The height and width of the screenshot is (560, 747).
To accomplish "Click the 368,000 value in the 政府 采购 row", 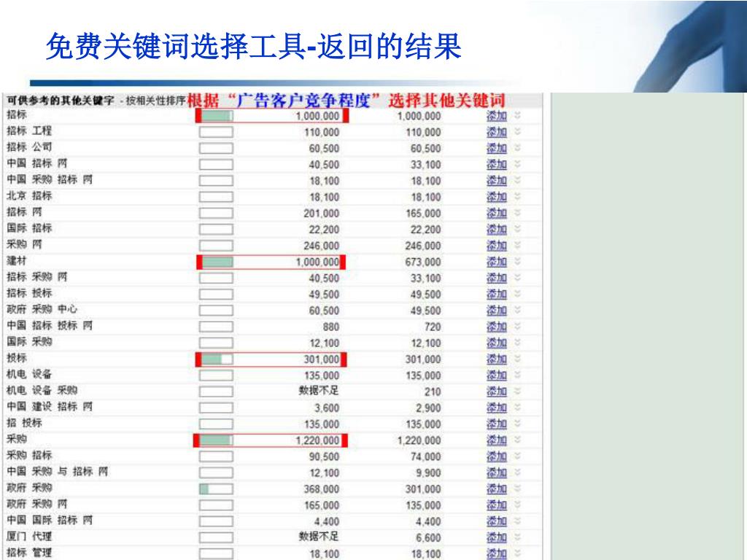I will pos(322,489).
